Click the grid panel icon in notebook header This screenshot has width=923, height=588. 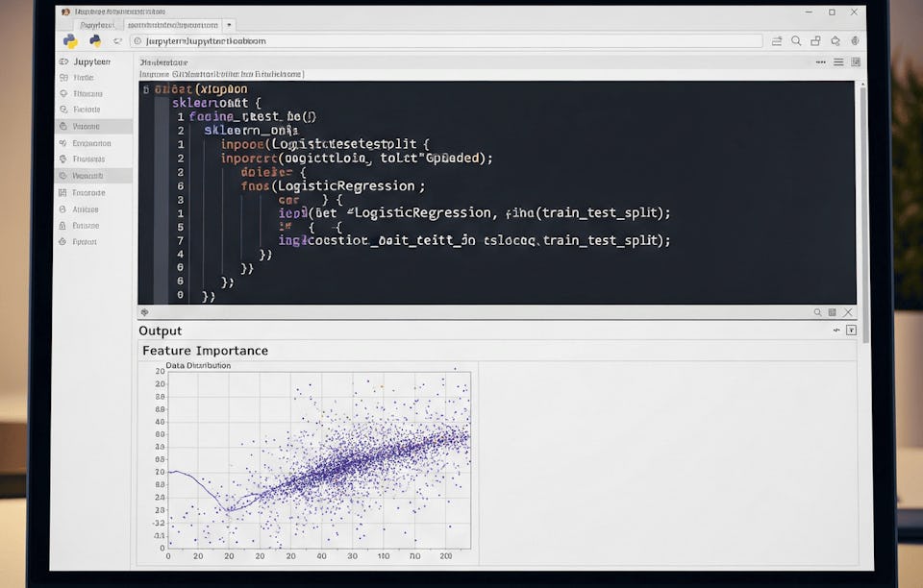(x=856, y=61)
